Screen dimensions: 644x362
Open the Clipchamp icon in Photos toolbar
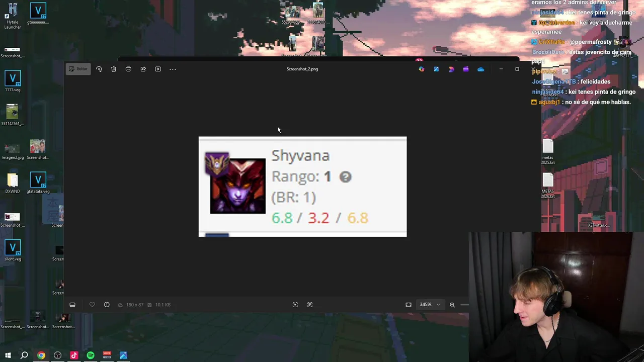point(466,69)
